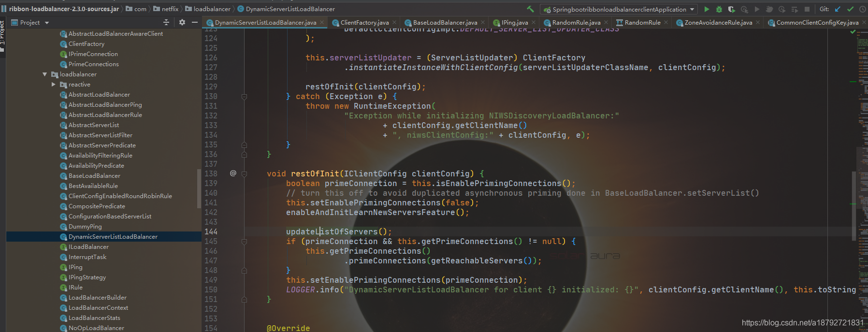The height and width of the screenshot is (332, 868).
Task: Select LoadBalancerStats in project tree
Action: (94, 318)
